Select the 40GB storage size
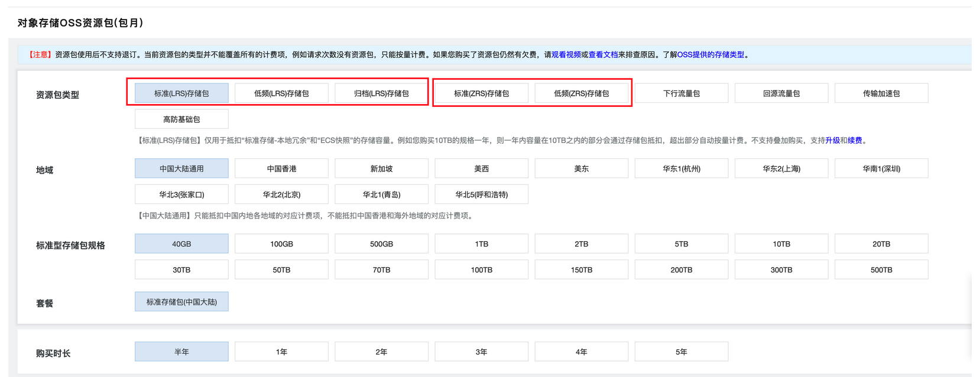The height and width of the screenshot is (377, 980). pos(181,243)
